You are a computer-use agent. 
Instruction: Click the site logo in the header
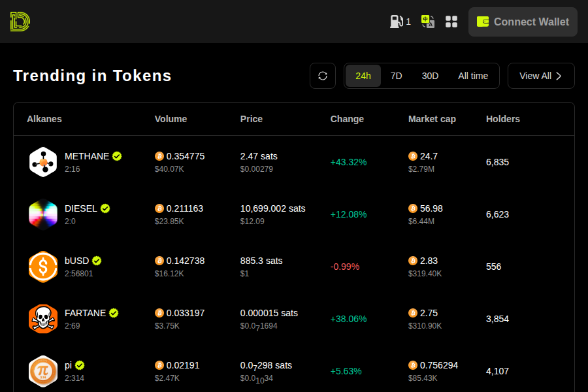(x=20, y=22)
